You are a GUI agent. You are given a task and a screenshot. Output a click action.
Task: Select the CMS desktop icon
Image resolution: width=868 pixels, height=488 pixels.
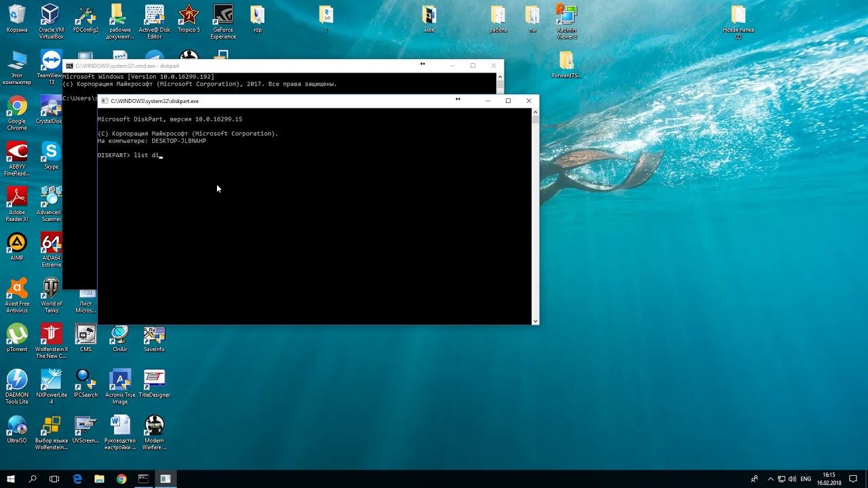click(x=85, y=338)
